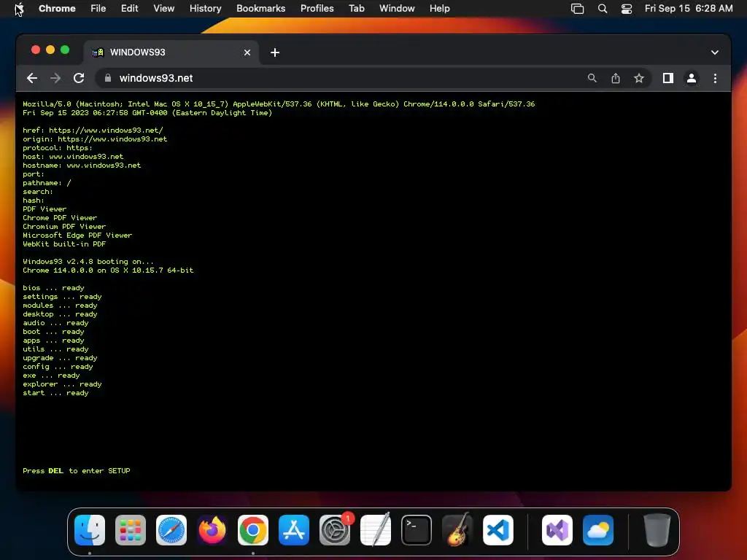Image resolution: width=747 pixels, height=560 pixels.
Task: Launch GarageBand from the Dock
Action: coord(457,530)
